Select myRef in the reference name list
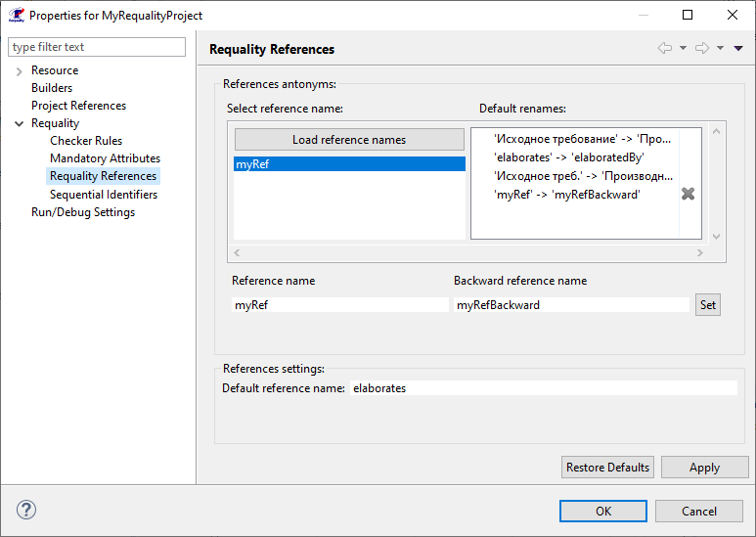This screenshot has height=537, width=756. (349, 164)
